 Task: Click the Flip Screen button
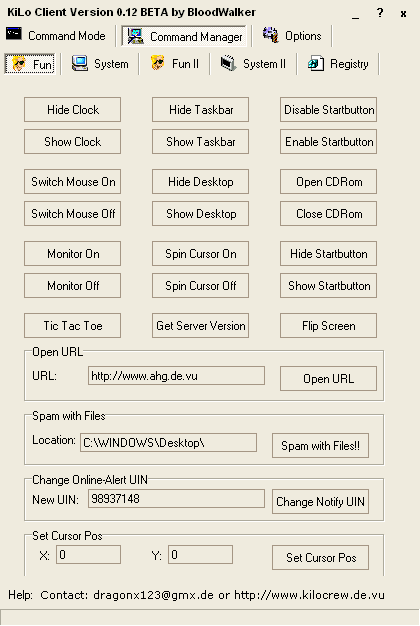point(328,325)
